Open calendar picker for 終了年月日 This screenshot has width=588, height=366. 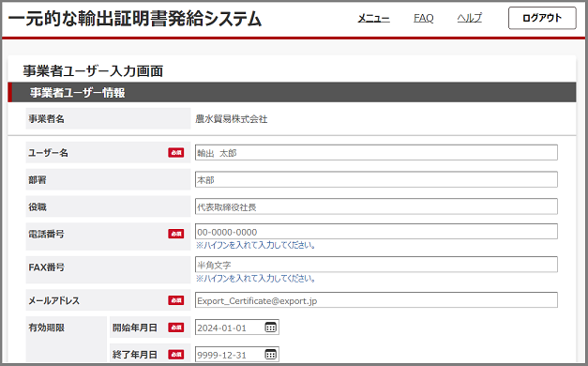point(270,355)
